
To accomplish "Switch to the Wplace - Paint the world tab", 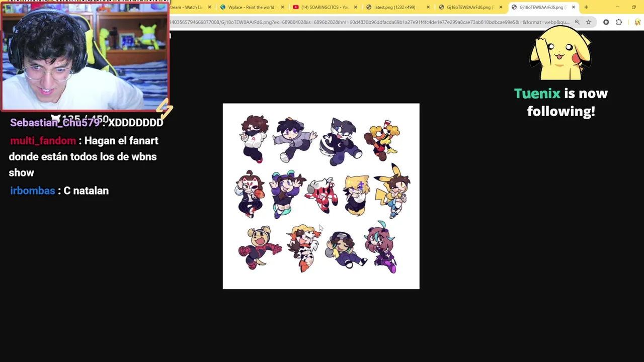I will click(252, 7).
